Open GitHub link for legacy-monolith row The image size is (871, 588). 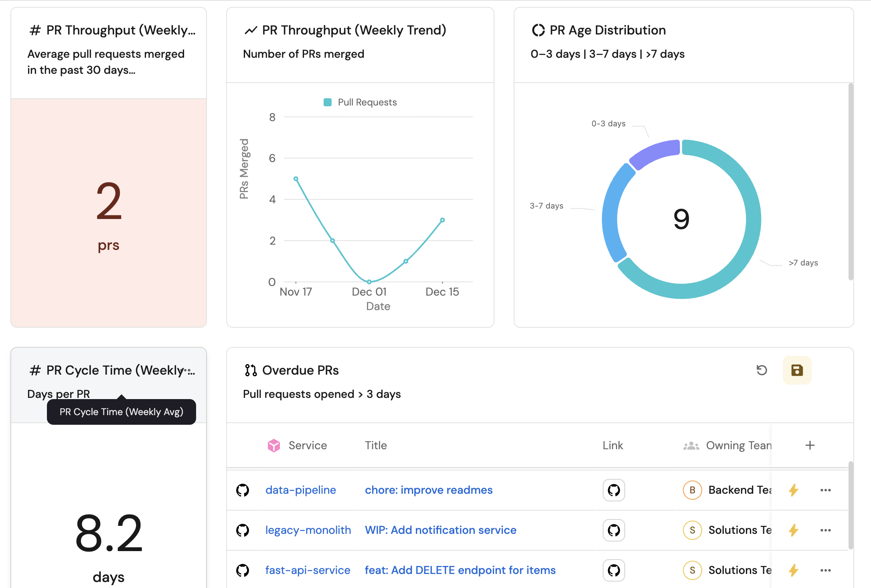[614, 530]
